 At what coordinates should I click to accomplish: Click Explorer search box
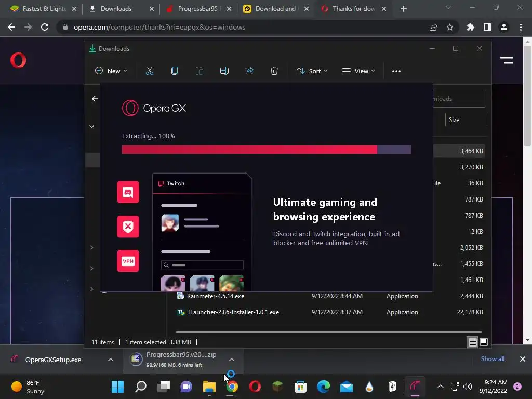pyautogui.click(x=459, y=99)
